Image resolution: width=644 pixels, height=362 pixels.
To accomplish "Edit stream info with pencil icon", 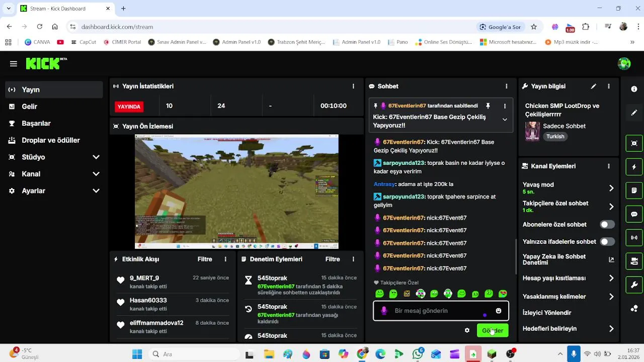I will 594,86.
